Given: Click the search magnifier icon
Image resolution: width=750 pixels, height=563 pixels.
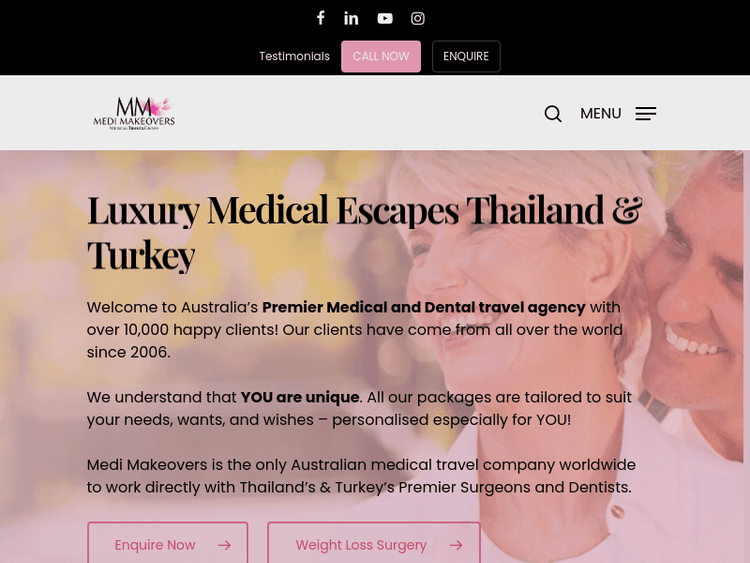Looking at the screenshot, I should 553,113.
